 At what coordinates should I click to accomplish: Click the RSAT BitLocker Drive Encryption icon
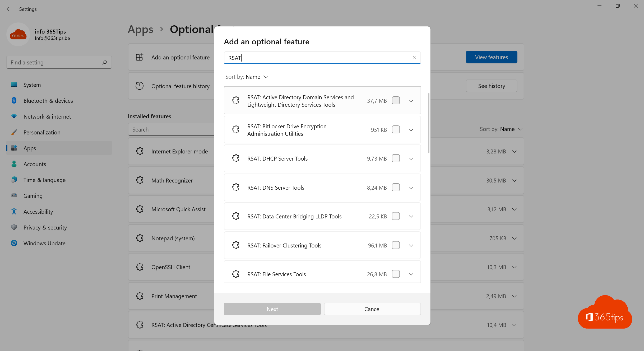point(236,130)
